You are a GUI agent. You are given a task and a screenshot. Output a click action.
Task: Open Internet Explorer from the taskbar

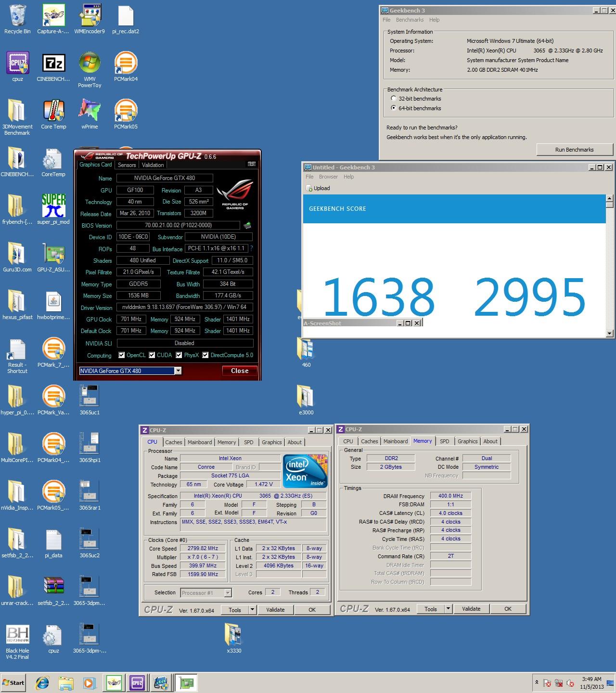(42, 682)
